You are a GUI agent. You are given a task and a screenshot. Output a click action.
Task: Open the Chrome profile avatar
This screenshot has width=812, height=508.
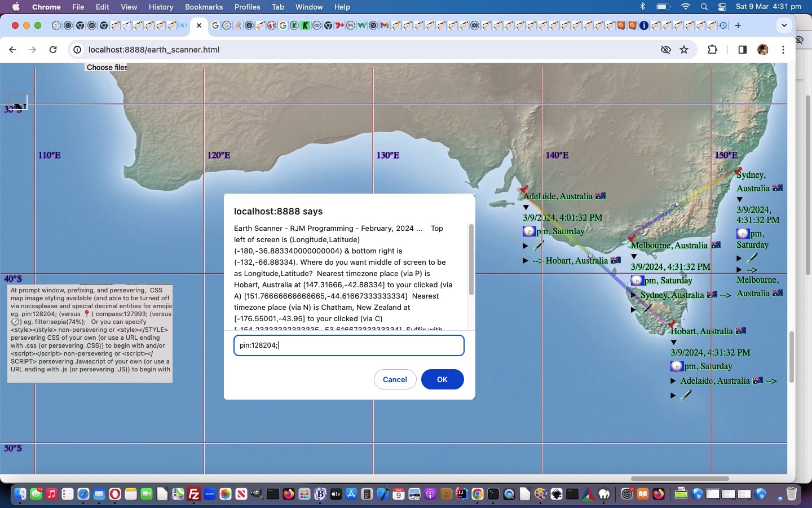click(x=763, y=50)
